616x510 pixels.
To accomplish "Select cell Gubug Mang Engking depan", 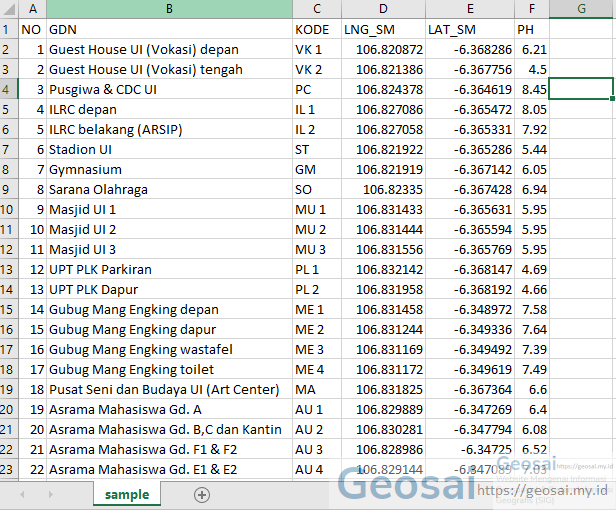I will 169,309.
